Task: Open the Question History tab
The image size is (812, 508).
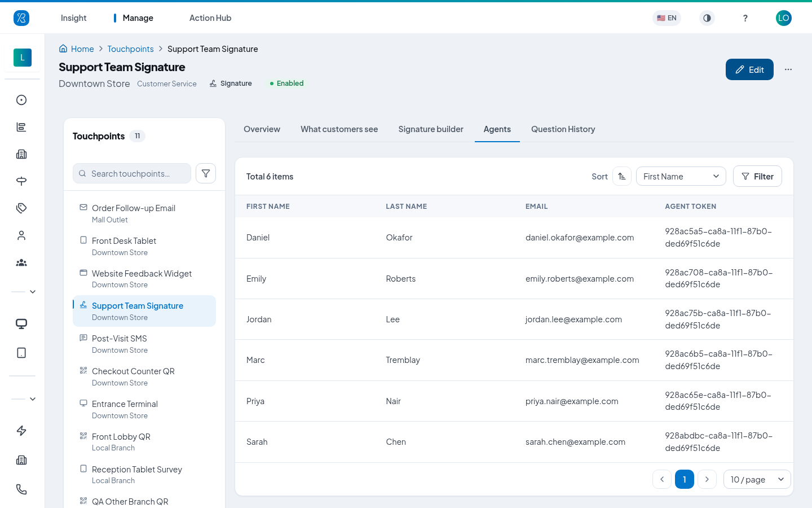Action: pos(563,129)
